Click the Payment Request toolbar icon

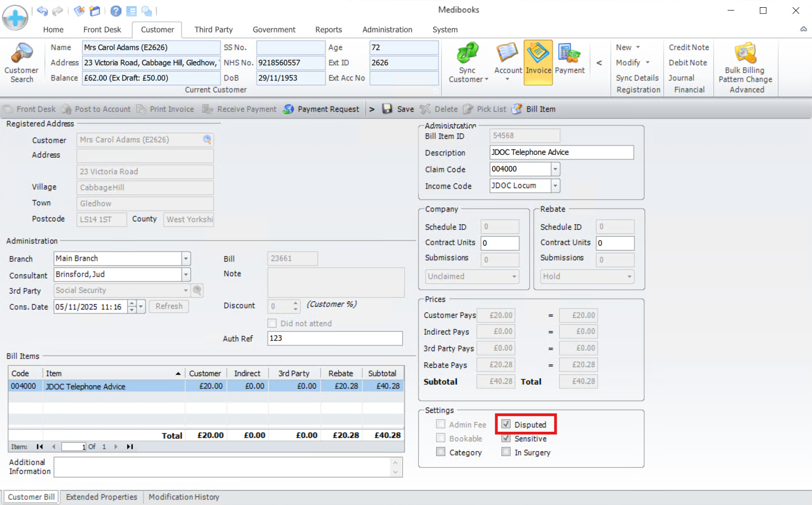(288, 109)
